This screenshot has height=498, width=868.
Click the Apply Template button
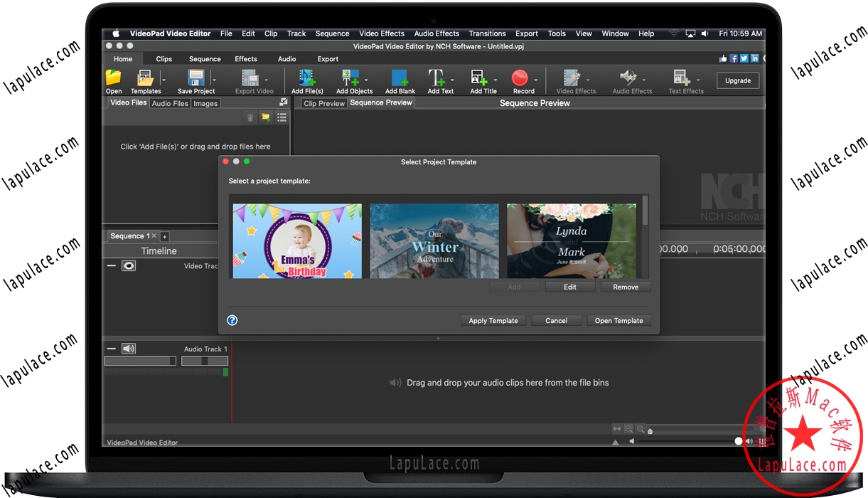coord(493,320)
